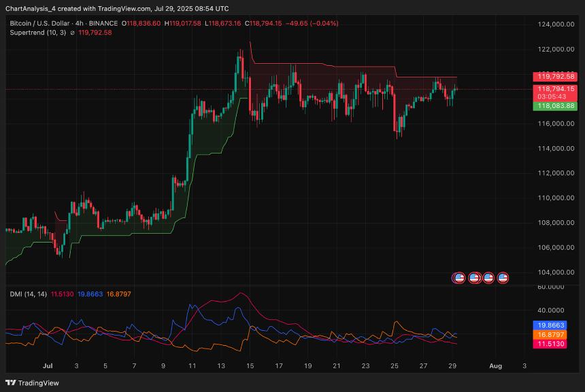This screenshot has height=392, width=585.
Task: Click the leftmost US flag event marker
Action: point(459,277)
